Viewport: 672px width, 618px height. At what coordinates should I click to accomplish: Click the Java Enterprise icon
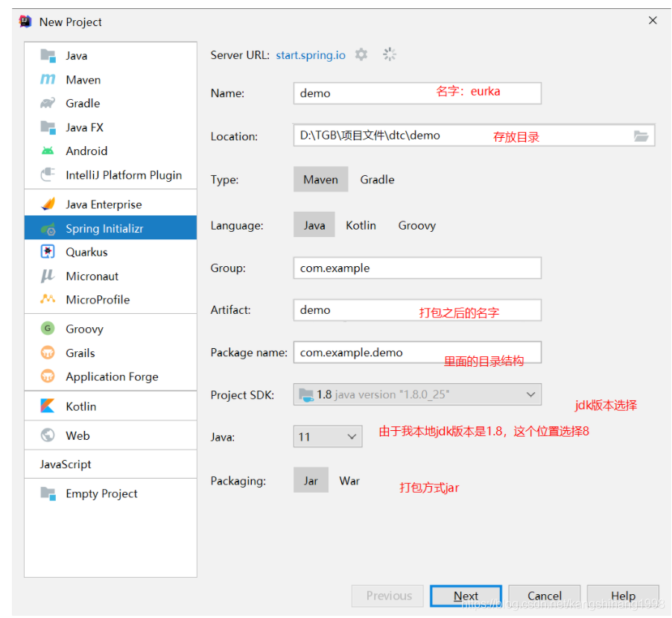tap(48, 204)
